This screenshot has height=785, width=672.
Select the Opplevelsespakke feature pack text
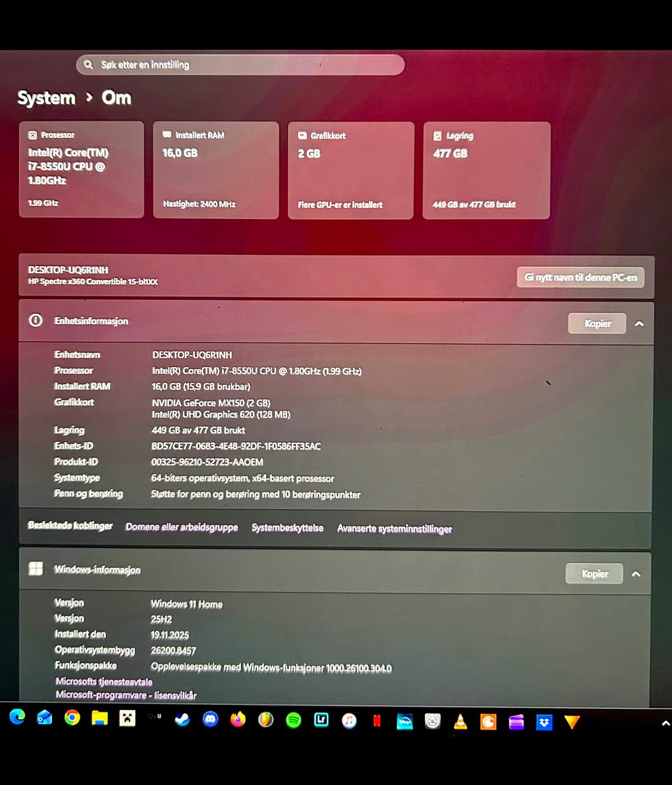(x=271, y=667)
